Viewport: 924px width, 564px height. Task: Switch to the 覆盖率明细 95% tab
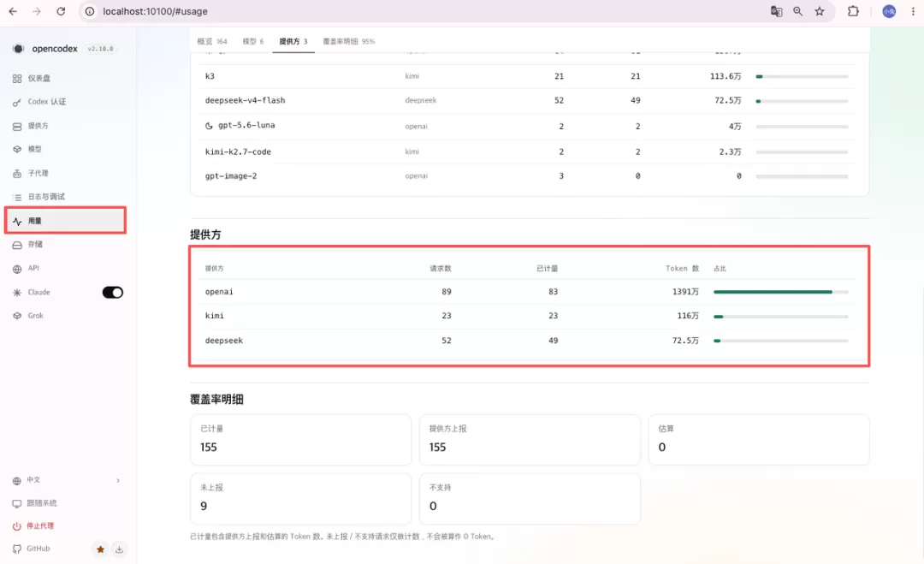tap(349, 41)
